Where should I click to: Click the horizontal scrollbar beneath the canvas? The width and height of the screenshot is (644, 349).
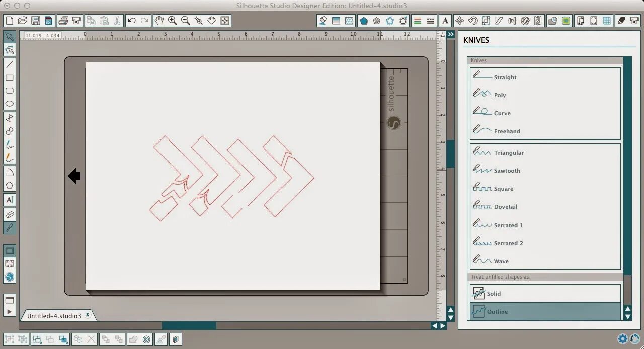[190, 325]
